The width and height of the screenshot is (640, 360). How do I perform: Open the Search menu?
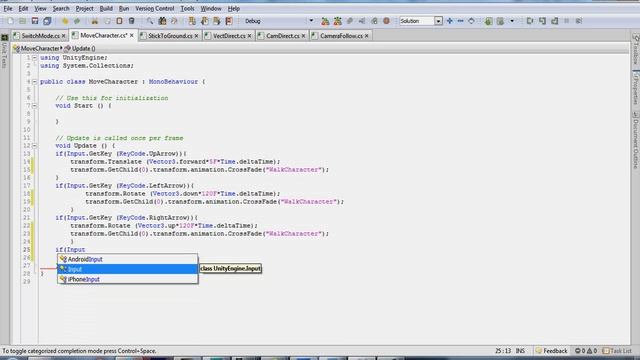pyautogui.click(x=61, y=8)
